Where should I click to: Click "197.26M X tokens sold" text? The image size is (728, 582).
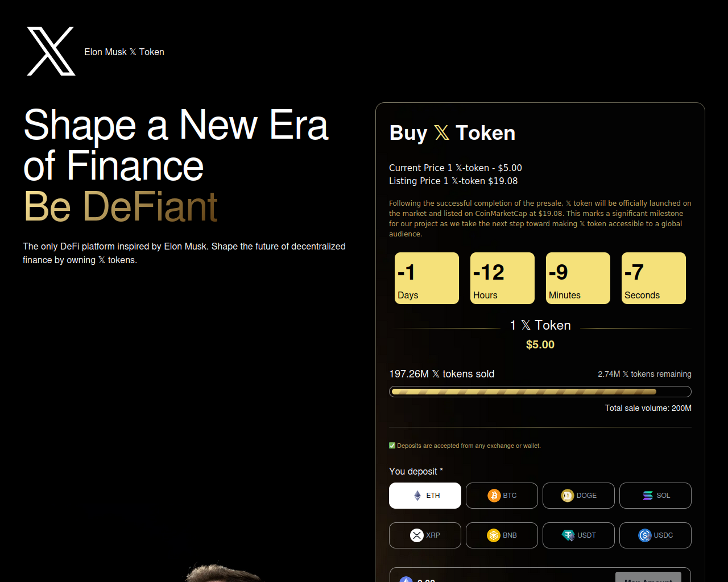pyautogui.click(x=441, y=374)
